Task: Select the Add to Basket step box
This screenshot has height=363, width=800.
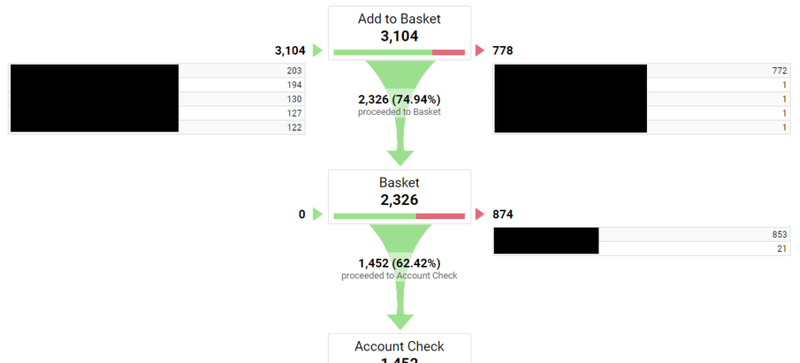Action: tap(399, 33)
